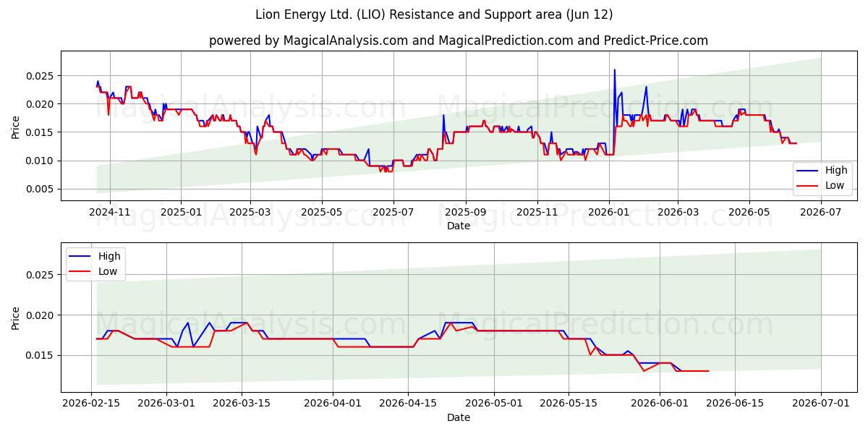The height and width of the screenshot is (434, 868).
Task: Click the 'Date' axis label under the bottom chart
Action: pos(459,417)
